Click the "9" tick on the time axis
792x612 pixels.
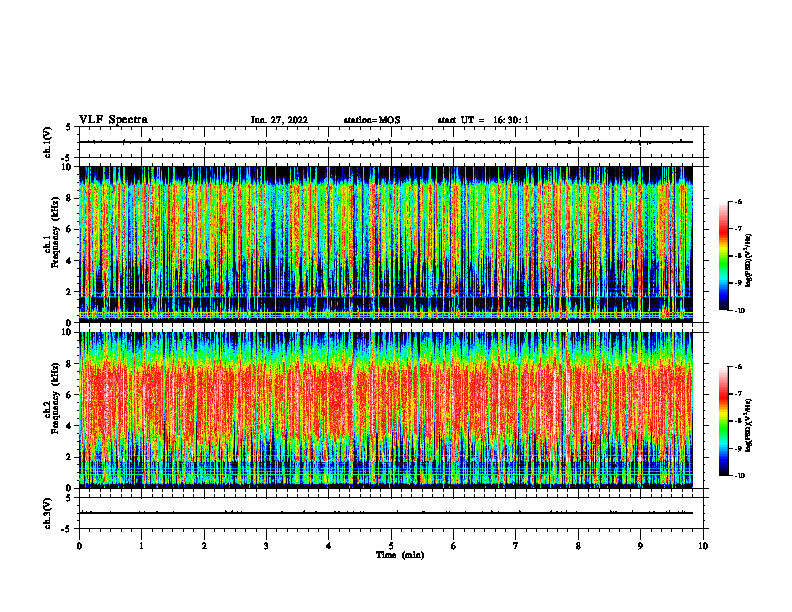pos(640,546)
